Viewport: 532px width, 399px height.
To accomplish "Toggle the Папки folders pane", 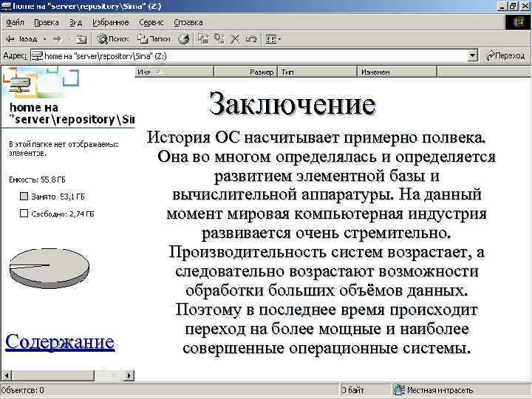I will (x=154, y=39).
